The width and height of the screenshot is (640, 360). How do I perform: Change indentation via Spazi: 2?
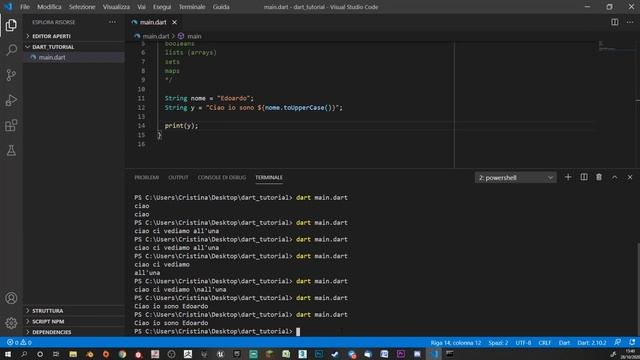498,342
